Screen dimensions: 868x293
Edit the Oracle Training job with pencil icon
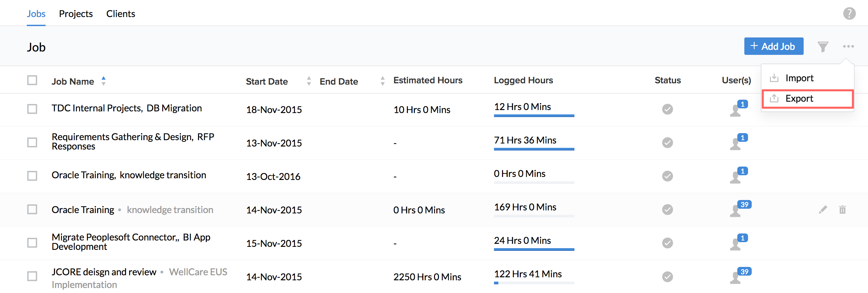point(822,210)
